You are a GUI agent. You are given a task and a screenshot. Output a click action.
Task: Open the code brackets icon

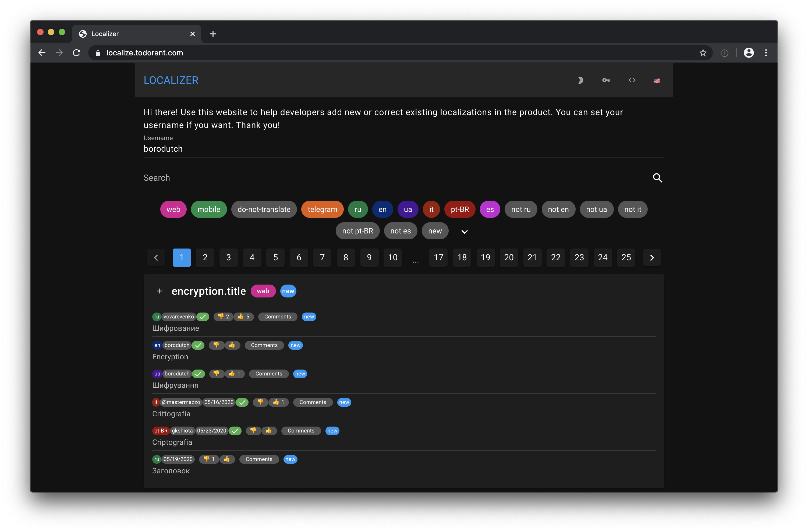pyautogui.click(x=632, y=80)
